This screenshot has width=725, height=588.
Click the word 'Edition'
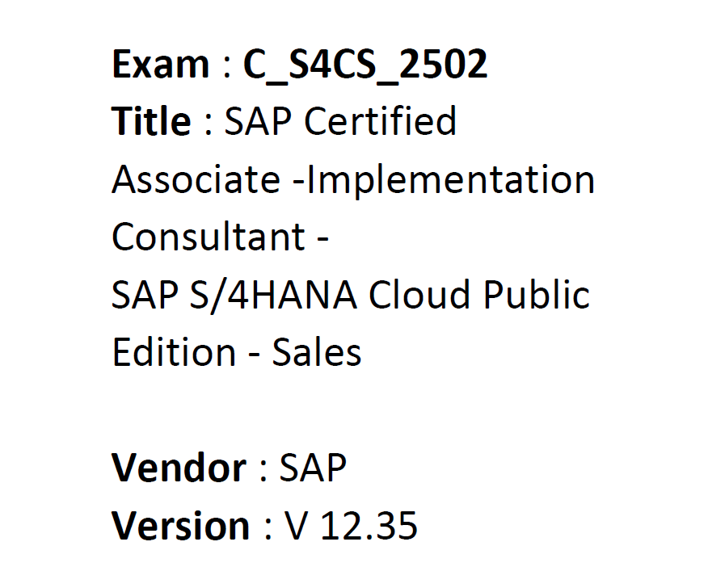tap(174, 352)
